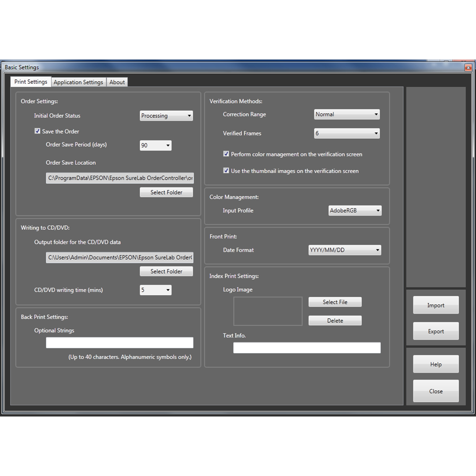Expand the CD/DVD writing time dropdown
The image size is (476, 476).
tap(156, 290)
